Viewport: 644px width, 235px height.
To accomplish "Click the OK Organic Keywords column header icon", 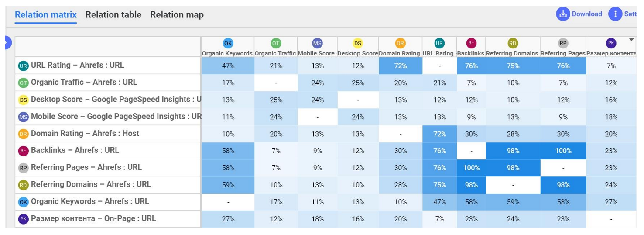I will coord(228,43).
